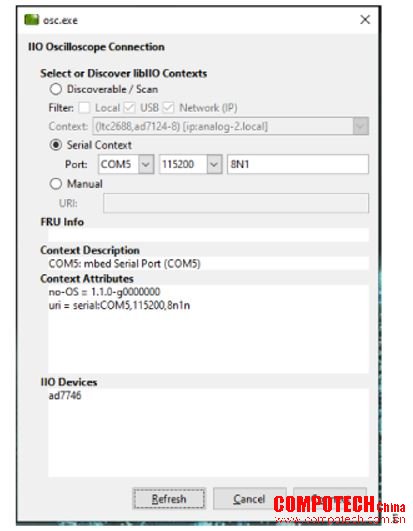Click the Cancel button

point(249,498)
